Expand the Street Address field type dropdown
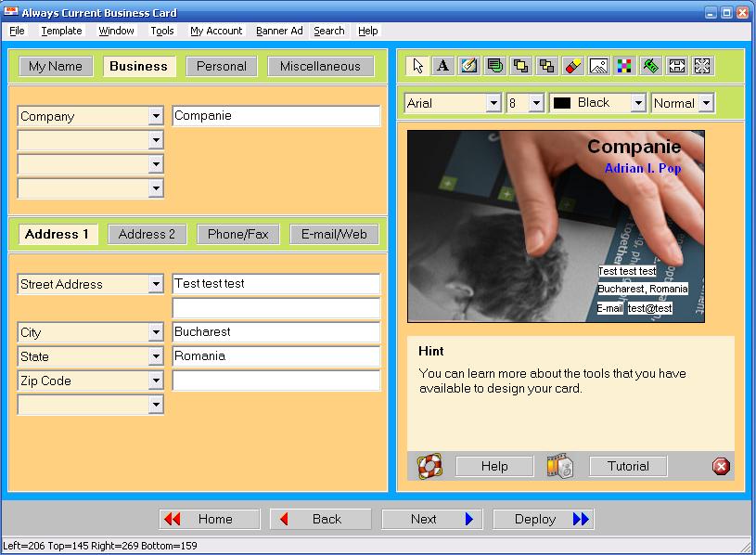Screen dimensions: 756x555 point(155,284)
